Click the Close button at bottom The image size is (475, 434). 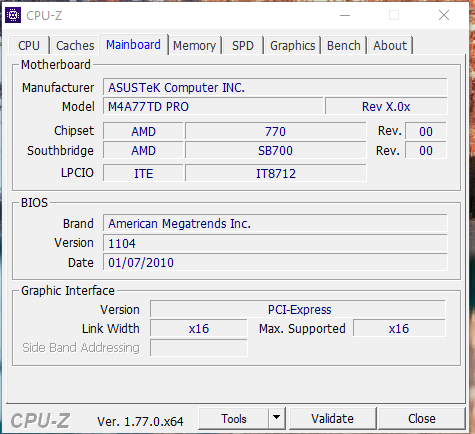point(422,419)
